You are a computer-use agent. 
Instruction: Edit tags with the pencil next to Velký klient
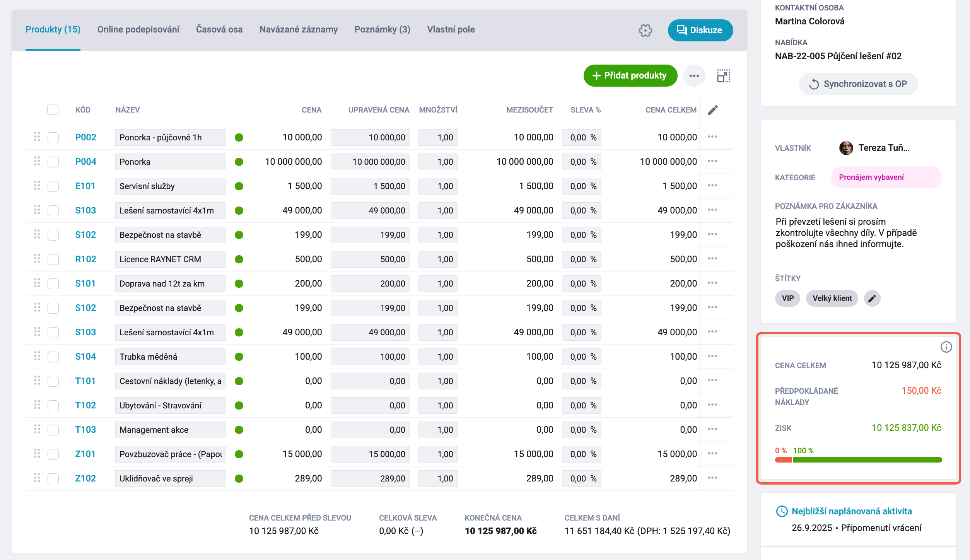tap(872, 298)
